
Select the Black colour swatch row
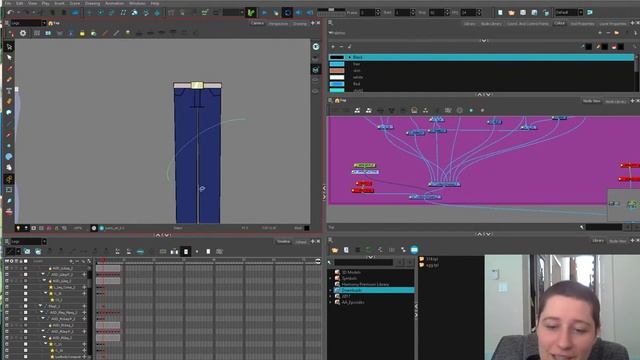pos(482,57)
